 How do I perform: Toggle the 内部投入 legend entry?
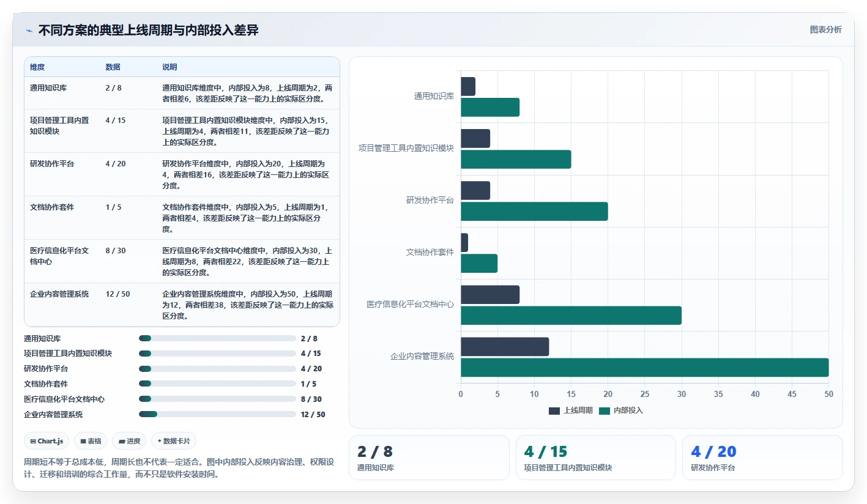click(x=621, y=410)
